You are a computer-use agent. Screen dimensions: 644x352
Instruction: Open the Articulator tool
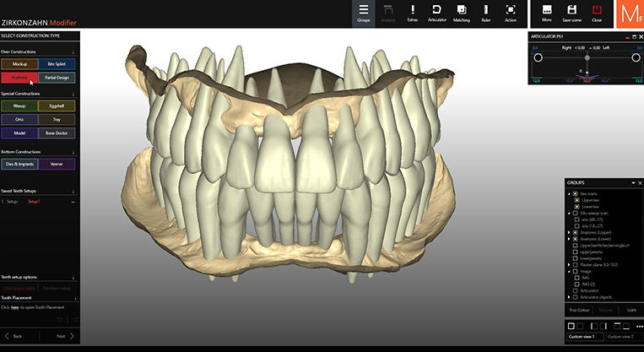[437, 12]
